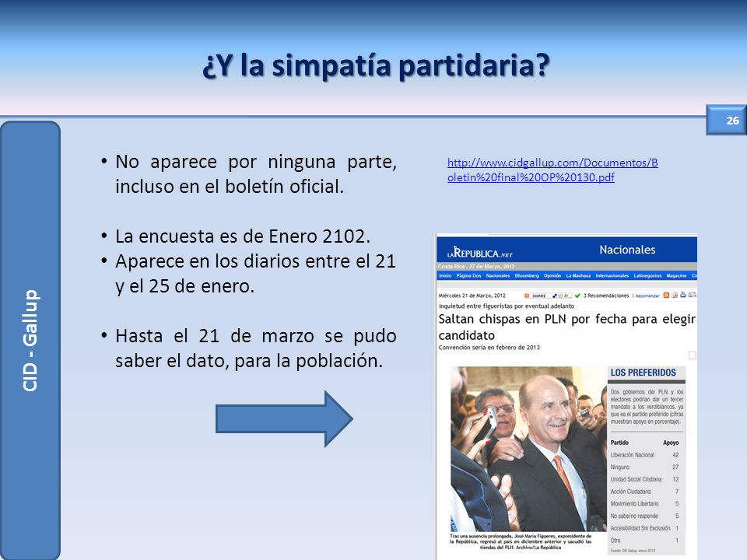
Task: Open the Opinión nav tab
Action: (552, 275)
